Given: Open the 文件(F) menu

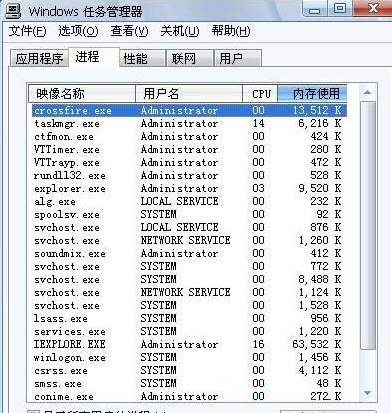Looking at the screenshot, I should (x=27, y=31).
